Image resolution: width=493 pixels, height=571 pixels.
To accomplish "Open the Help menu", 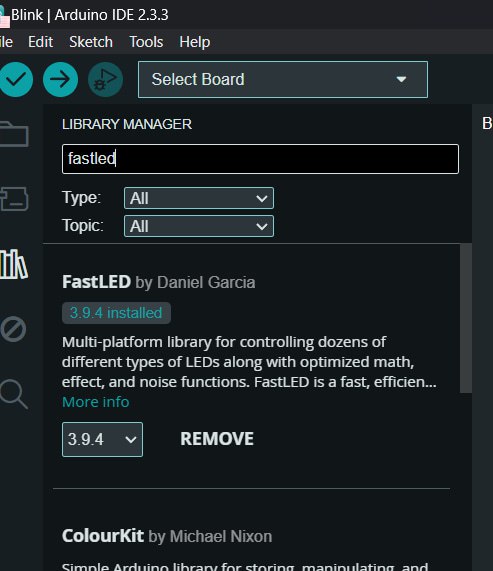I will pyautogui.click(x=195, y=42).
